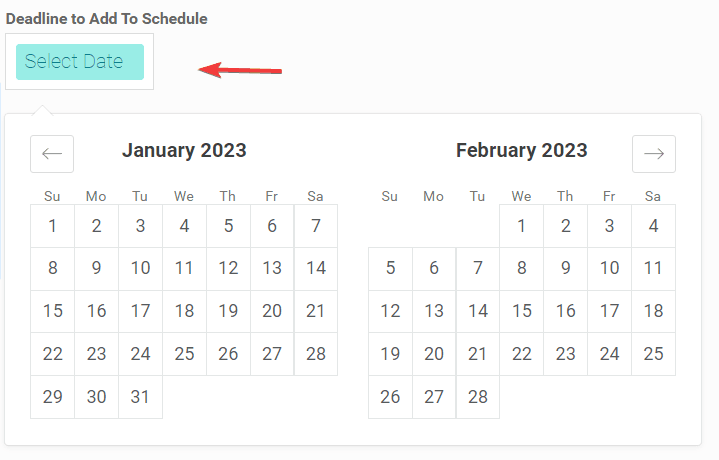The height and width of the screenshot is (460, 719).
Task: Pick February 25, 2023
Action: click(653, 354)
